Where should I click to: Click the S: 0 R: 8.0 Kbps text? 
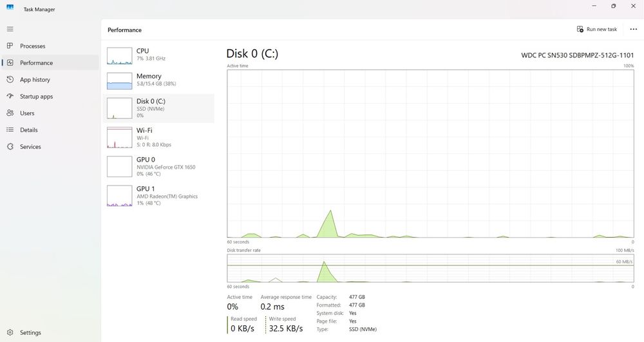click(154, 145)
